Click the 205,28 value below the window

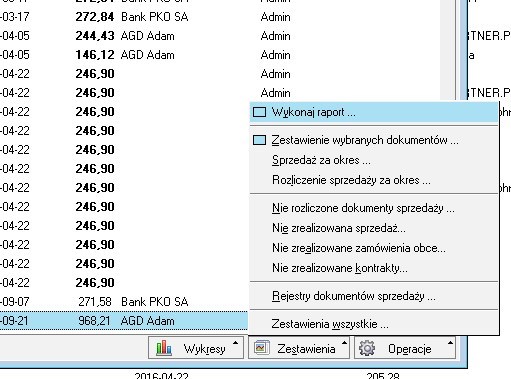tap(383, 376)
